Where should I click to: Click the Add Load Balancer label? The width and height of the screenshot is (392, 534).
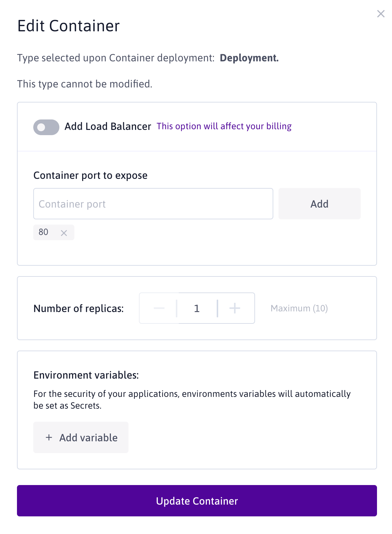(x=108, y=126)
